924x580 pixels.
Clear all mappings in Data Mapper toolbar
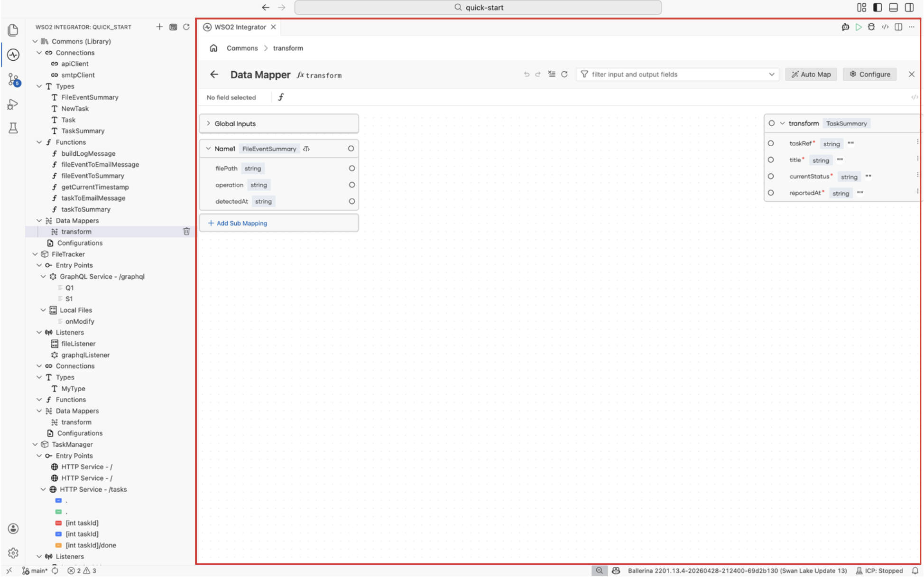coord(552,74)
